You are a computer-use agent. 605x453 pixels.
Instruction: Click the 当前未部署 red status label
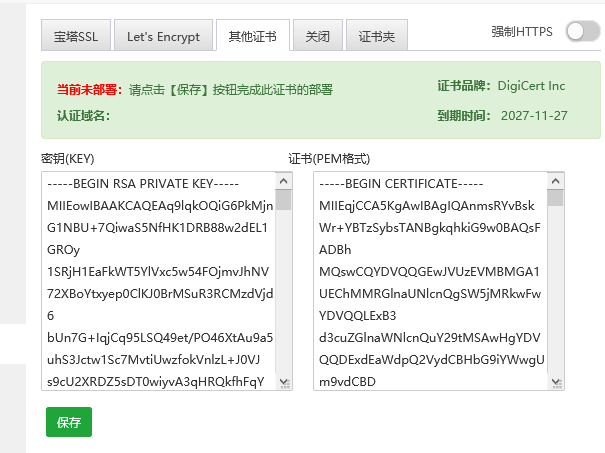point(90,90)
